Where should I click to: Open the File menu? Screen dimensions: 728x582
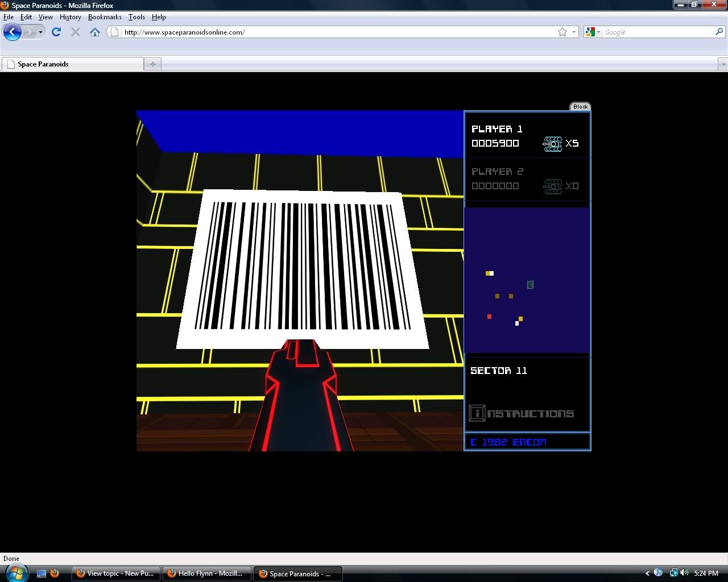point(9,17)
